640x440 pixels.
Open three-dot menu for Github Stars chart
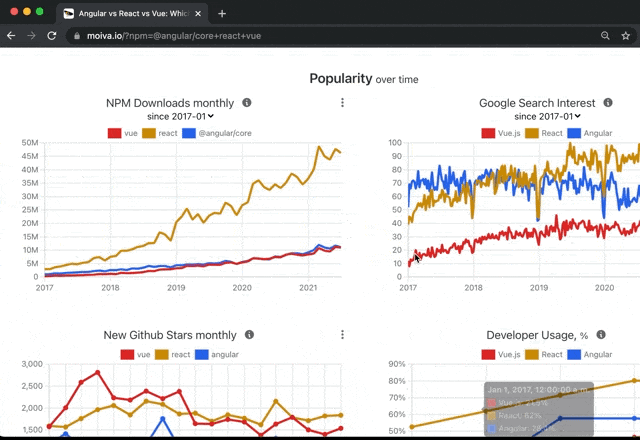point(342,335)
